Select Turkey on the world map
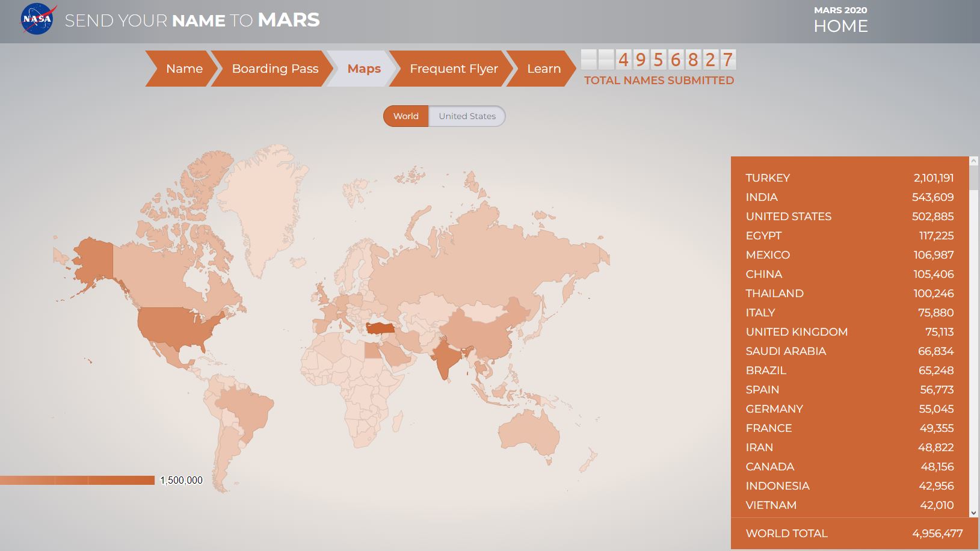980x551 pixels. 381,328
